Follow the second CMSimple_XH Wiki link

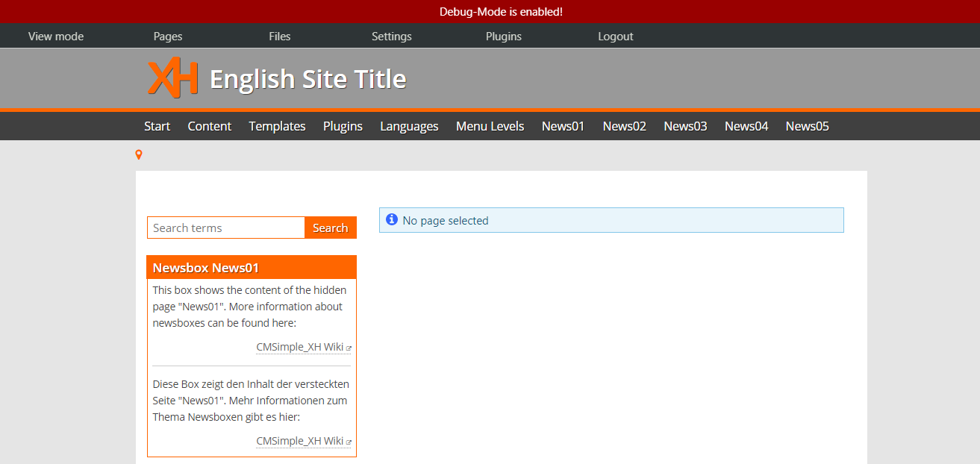(300, 441)
